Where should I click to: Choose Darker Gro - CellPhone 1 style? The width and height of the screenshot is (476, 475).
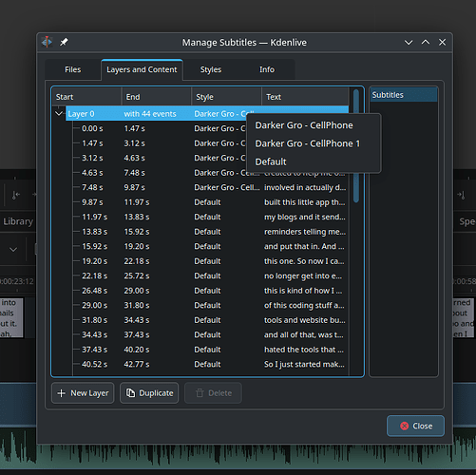pyautogui.click(x=307, y=143)
